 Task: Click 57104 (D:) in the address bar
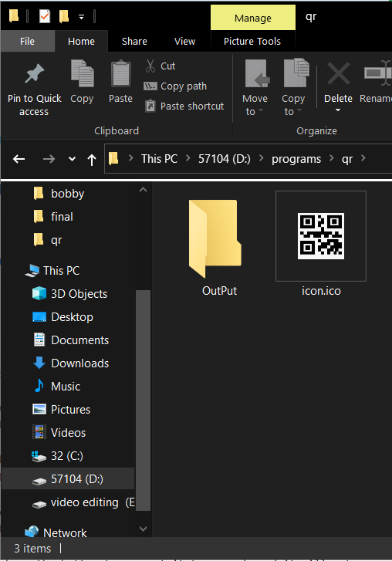point(225,158)
